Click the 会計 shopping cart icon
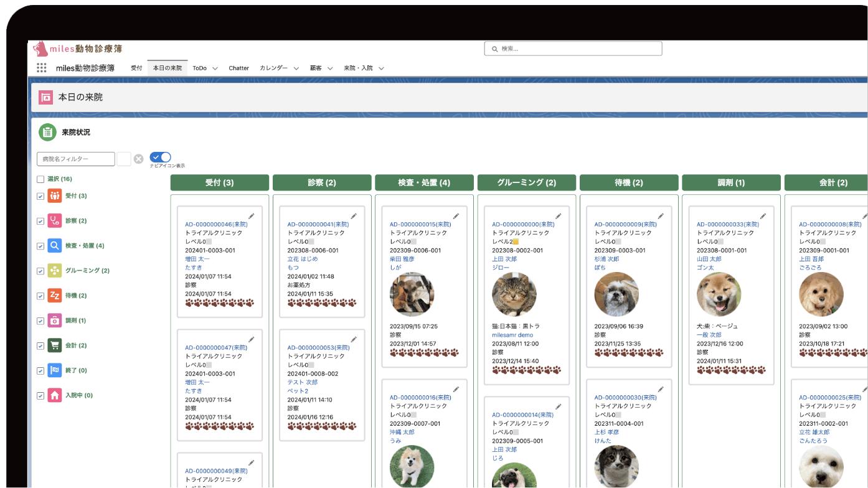This screenshot has height=488, width=868. click(55, 345)
